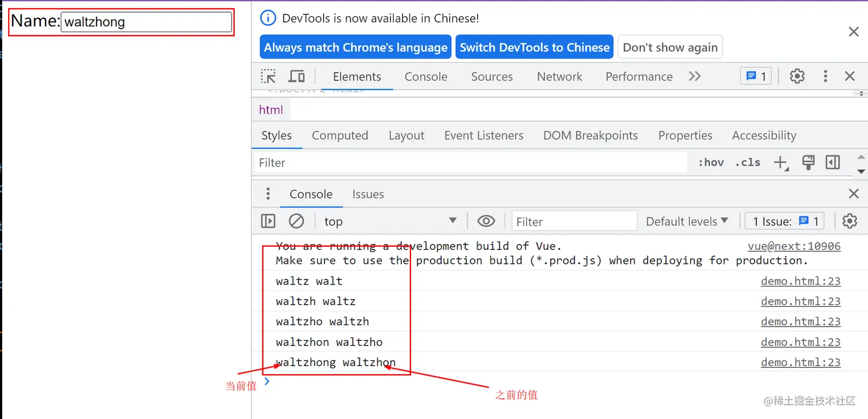This screenshot has height=419, width=868.
Task: Clear the console
Action: (x=296, y=221)
